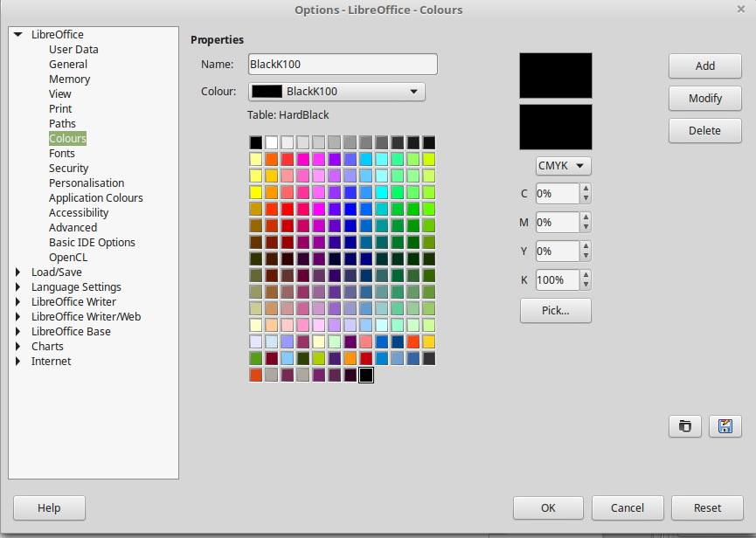Cancel the Options dialog
Image resolution: width=756 pixels, height=538 pixels.
click(x=628, y=508)
